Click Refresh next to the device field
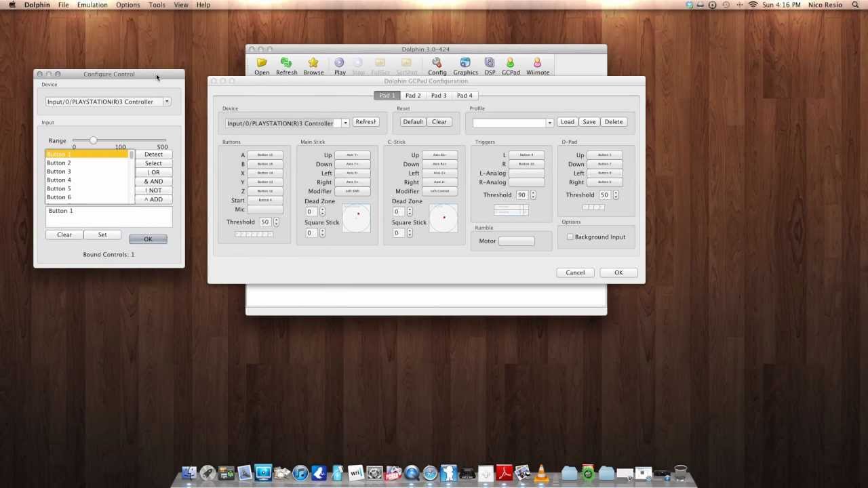 366,122
